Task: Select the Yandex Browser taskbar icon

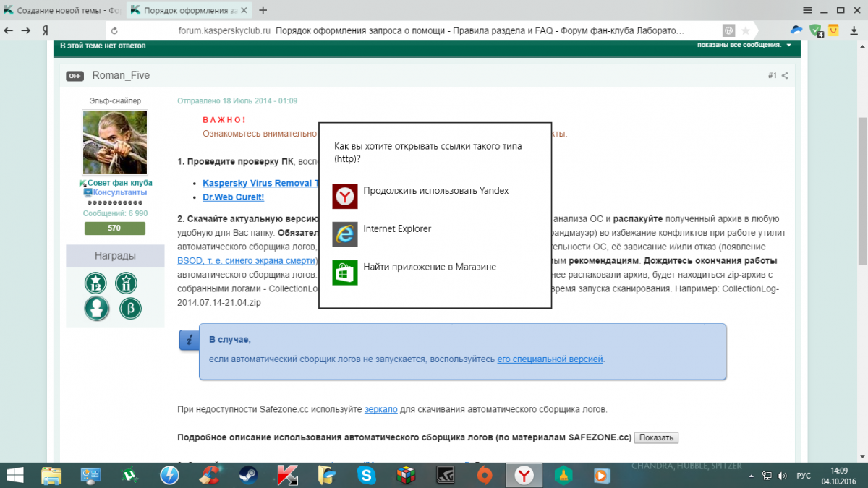Action: (524, 474)
